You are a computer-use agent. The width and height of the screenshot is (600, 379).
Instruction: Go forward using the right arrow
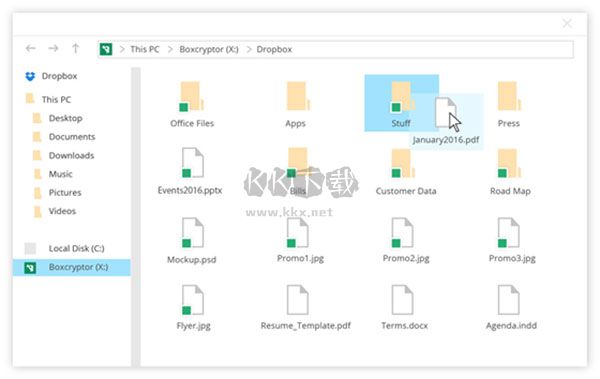[53, 48]
